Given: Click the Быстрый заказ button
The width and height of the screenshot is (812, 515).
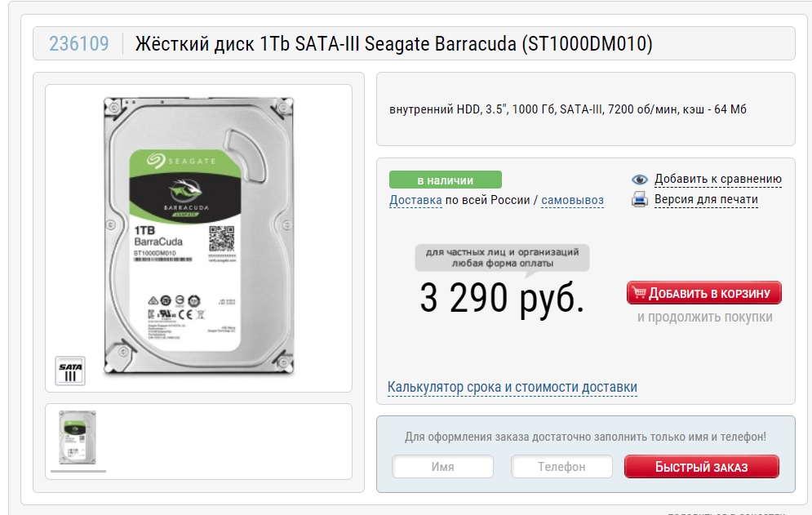Looking at the screenshot, I should [x=702, y=467].
